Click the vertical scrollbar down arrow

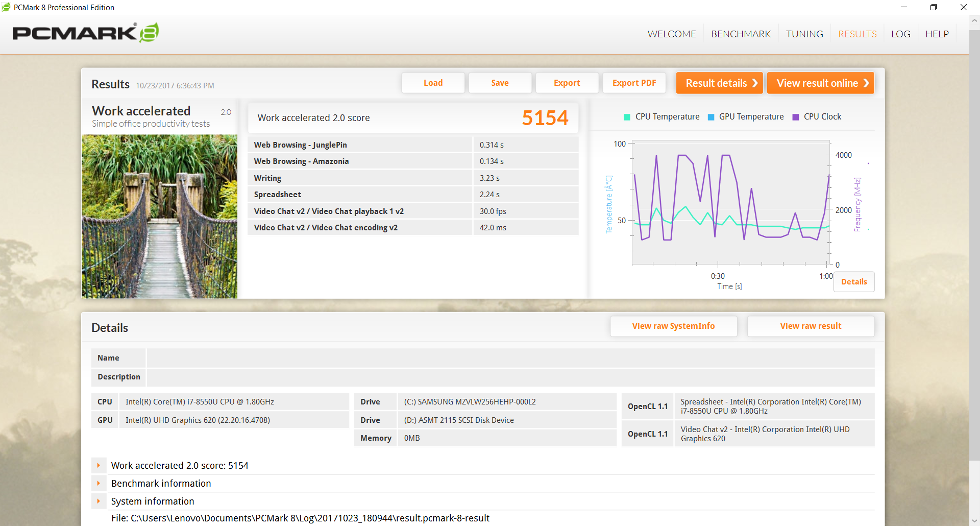pyautogui.click(x=974, y=521)
